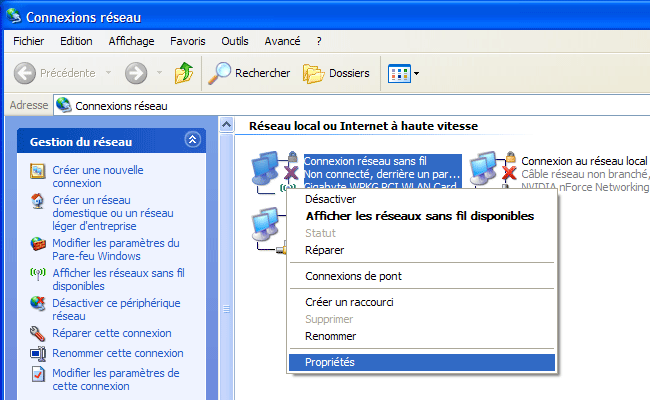The image size is (650, 400).
Task: Open the Rechercher search tool
Action: click(x=249, y=73)
